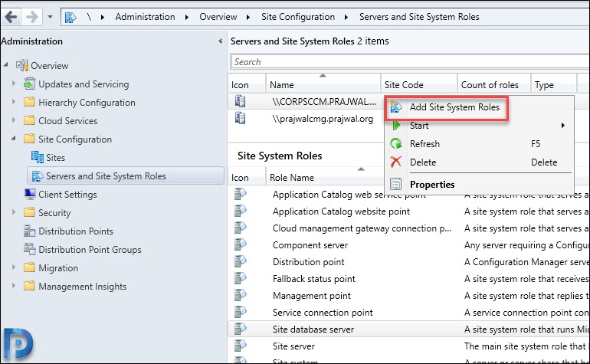The width and height of the screenshot is (590, 364).
Task: Click the Management Insights folder icon
Action: 29,286
